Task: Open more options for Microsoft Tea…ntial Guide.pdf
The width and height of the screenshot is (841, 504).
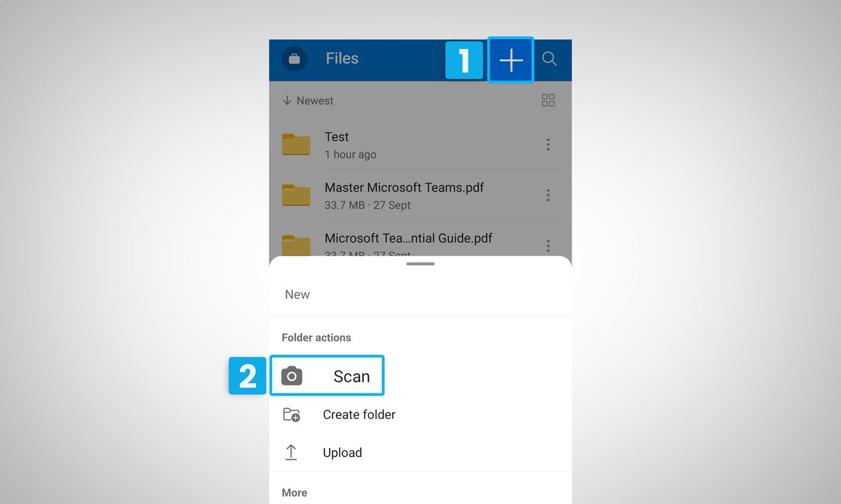Action: click(x=548, y=245)
